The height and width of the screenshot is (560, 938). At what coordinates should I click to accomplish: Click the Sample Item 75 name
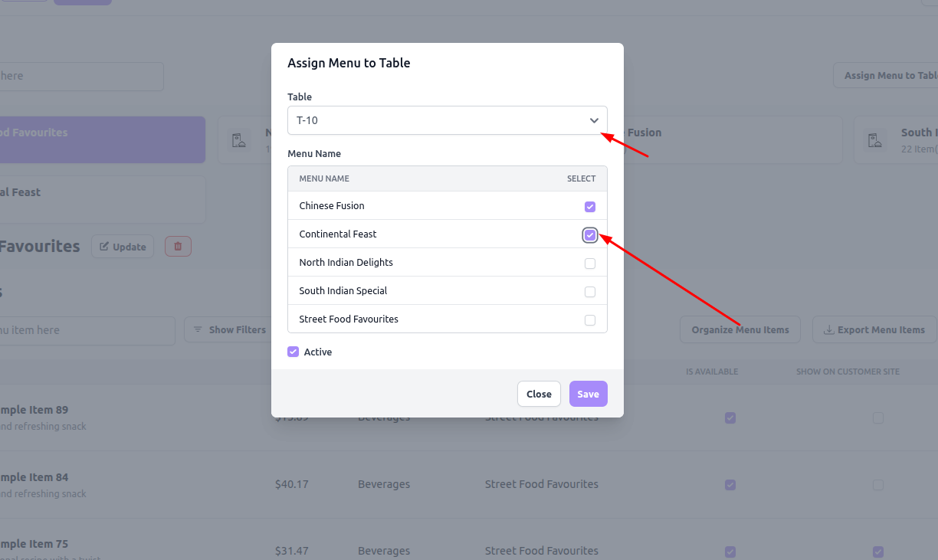point(34,544)
